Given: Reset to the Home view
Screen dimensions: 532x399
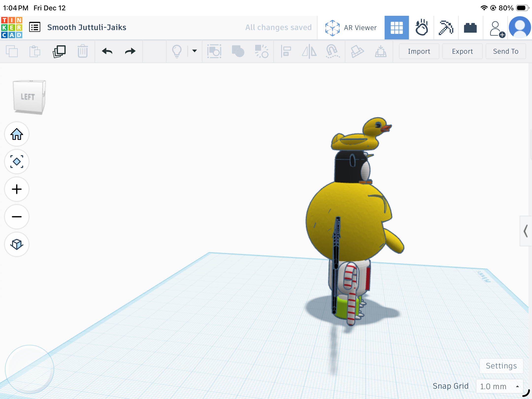Looking at the screenshot, I should point(17,134).
